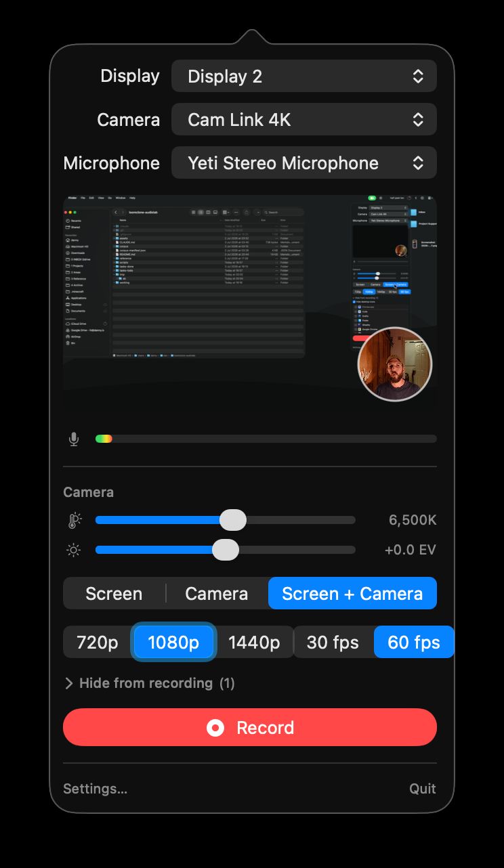Choose 720p resolution
The width and height of the screenshot is (504, 868).
(98, 642)
